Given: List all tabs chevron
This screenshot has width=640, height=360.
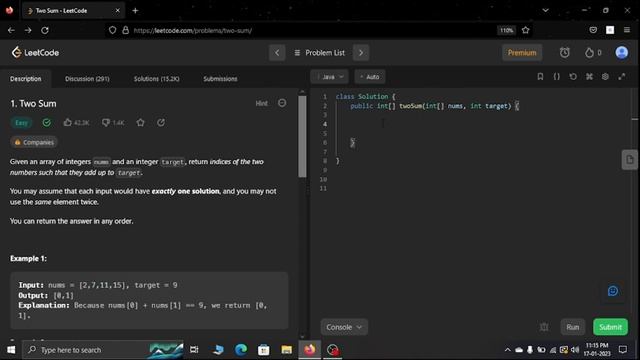Looking at the screenshot, I should pos(545,11).
